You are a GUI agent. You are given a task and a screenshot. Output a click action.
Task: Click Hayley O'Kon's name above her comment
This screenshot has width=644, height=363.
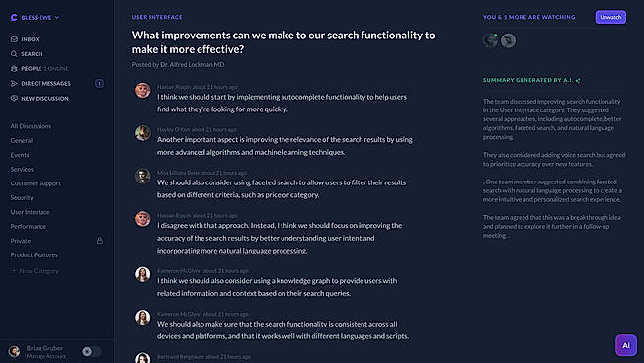coord(173,129)
